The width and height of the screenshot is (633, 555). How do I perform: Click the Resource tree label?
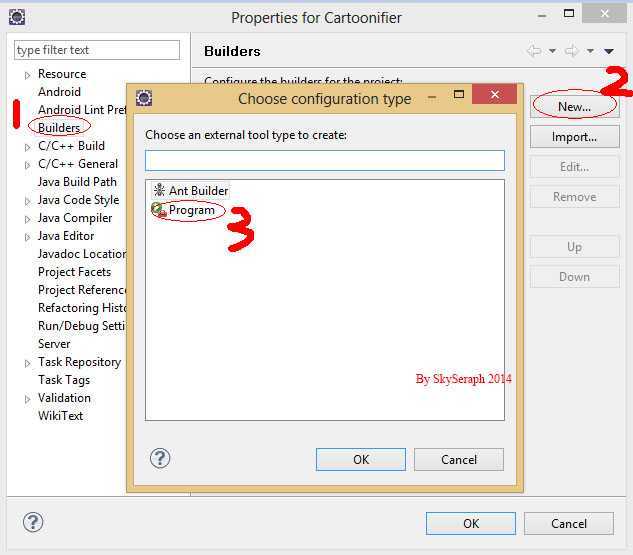click(x=62, y=74)
